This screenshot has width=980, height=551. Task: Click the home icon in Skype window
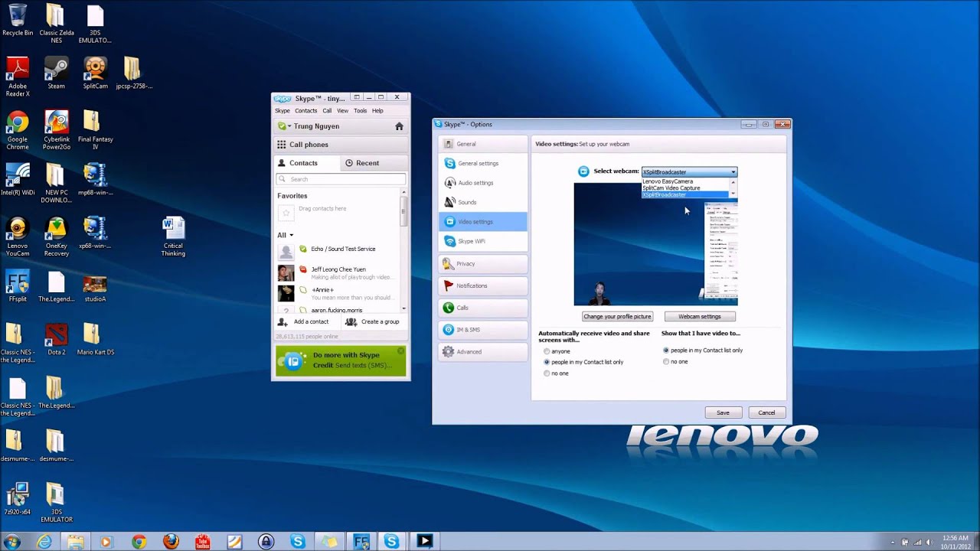pyautogui.click(x=399, y=126)
